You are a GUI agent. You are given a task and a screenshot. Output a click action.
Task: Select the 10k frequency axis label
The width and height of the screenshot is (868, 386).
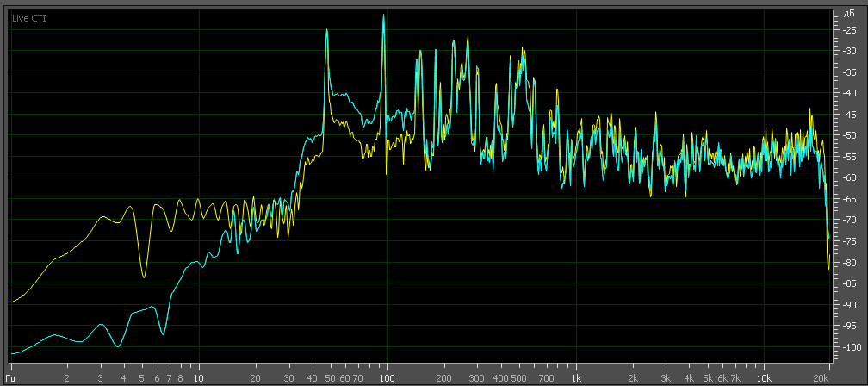point(764,378)
